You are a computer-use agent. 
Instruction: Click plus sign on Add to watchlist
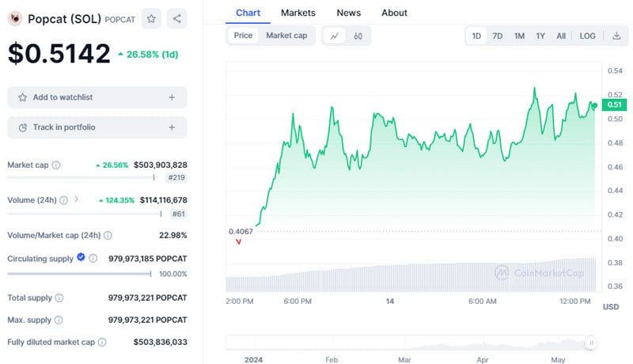tap(172, 97)
